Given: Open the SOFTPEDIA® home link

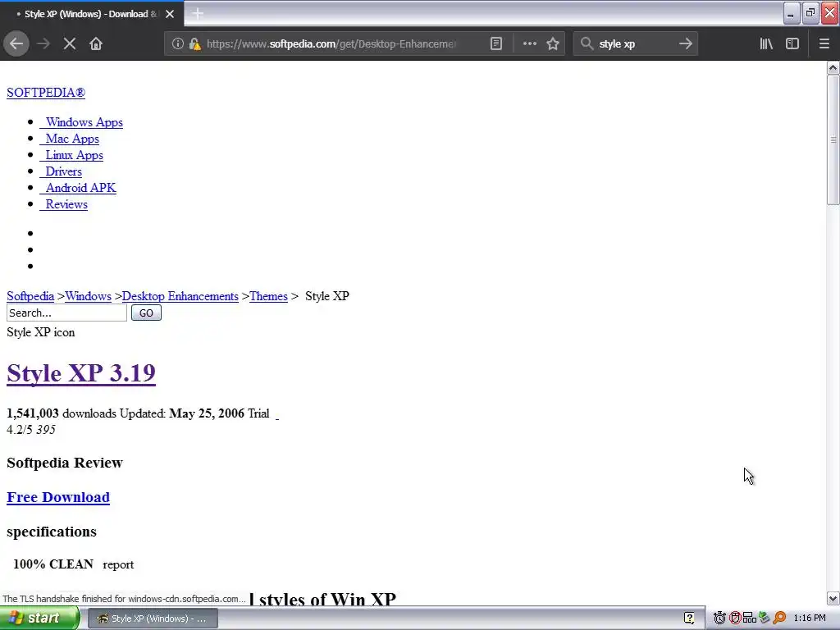Looking at the screenshot, I should (46, 93).
